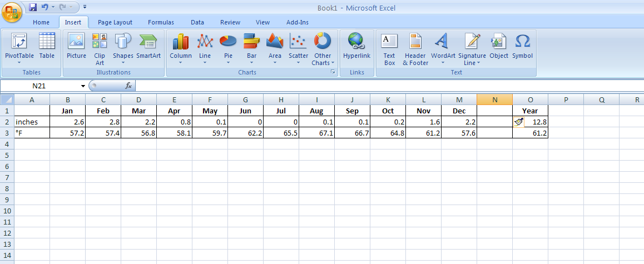Open the Shapes gallery
The width and height of the screenshot is (644, 264).
click(x=123, y=49)
